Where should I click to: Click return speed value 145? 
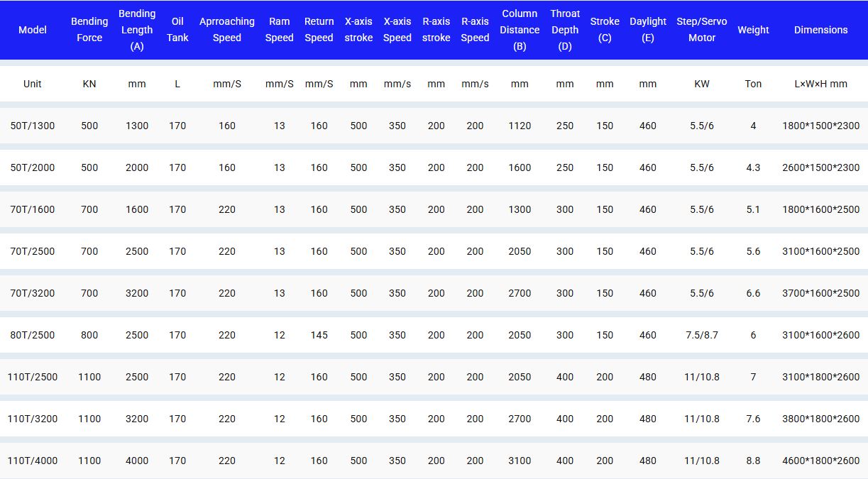click(319, 335)
